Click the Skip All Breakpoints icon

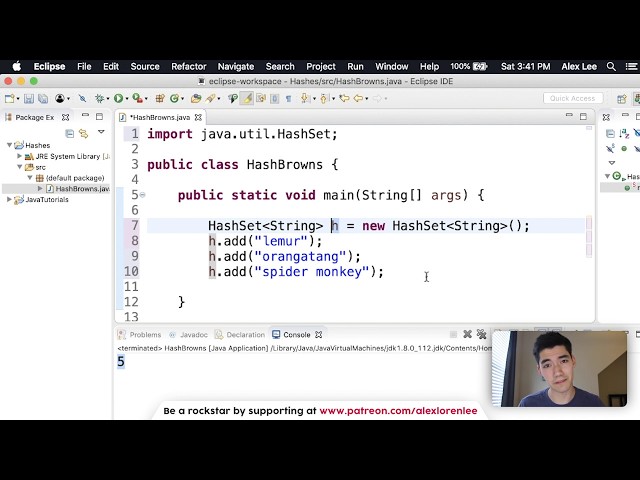82,98
